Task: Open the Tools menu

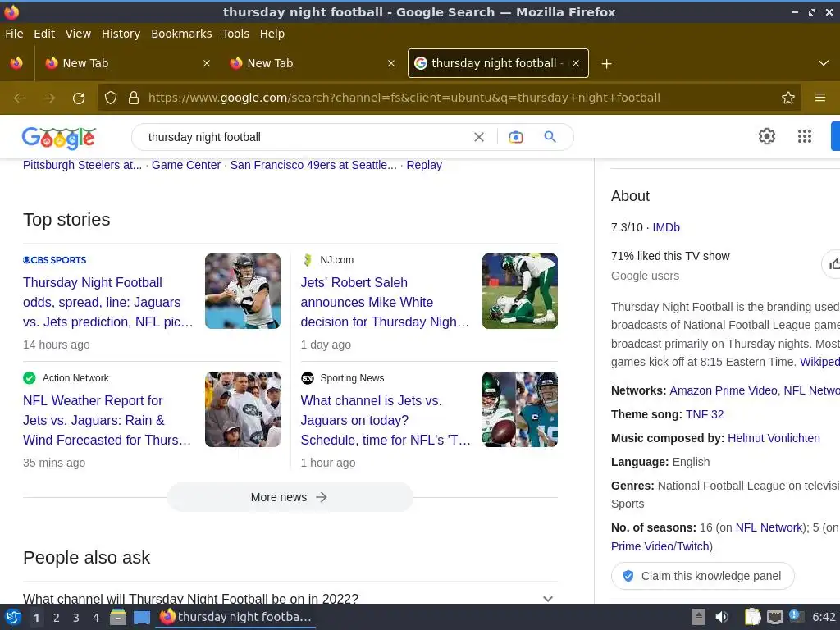Action: (x=235, y=34)
